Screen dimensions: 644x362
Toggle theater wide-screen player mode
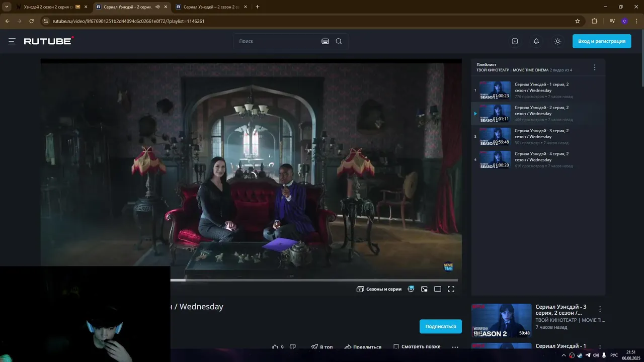(438, 289)
